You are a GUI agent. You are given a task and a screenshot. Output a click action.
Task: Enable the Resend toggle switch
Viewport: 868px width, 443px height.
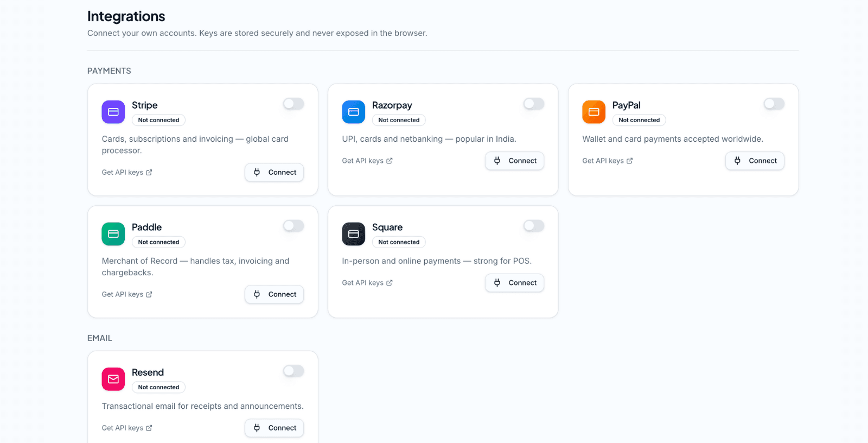point(293,371)
